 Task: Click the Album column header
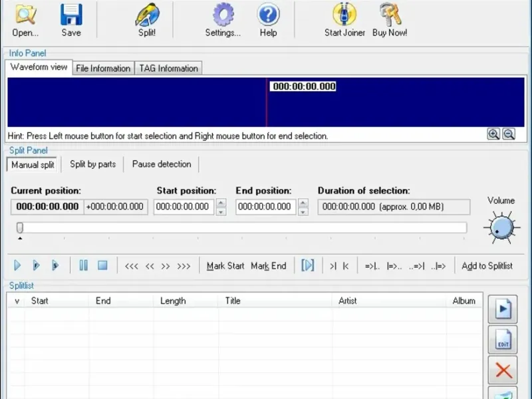point(464,301)
